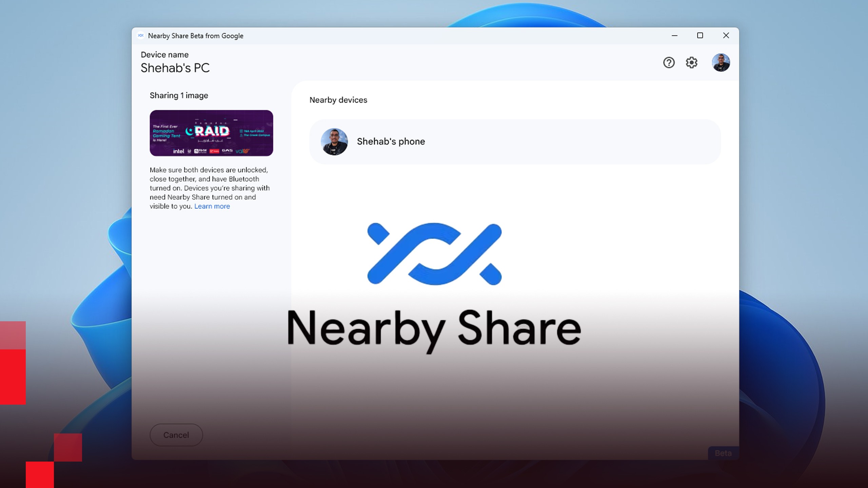The height and width of the screenshot is (488, 868).
Task: Follow the Learn more link
Action: pos(212,206)
